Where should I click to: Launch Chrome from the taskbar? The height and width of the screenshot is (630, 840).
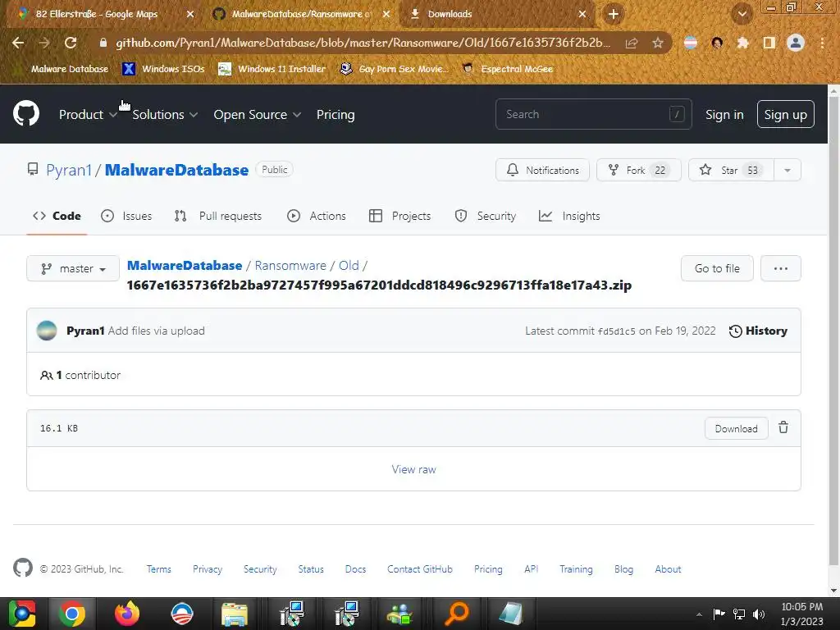pos(72,614)
